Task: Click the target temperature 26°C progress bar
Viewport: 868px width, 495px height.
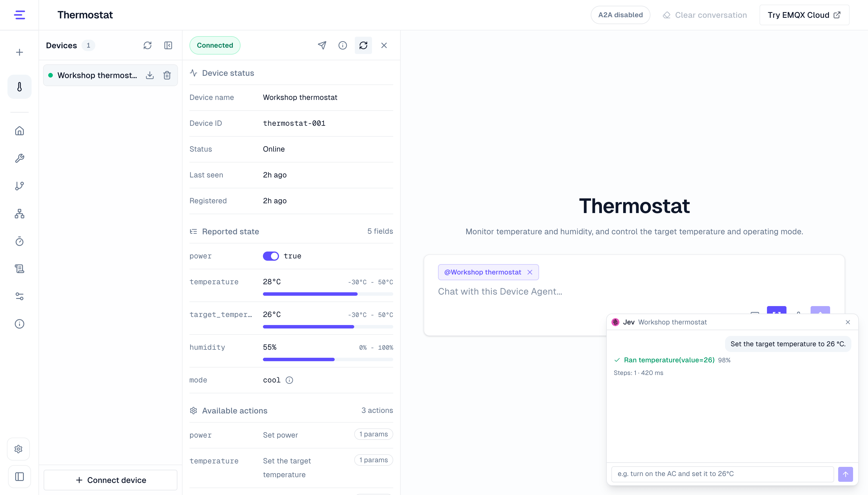Action: click(x=328, y=327)
